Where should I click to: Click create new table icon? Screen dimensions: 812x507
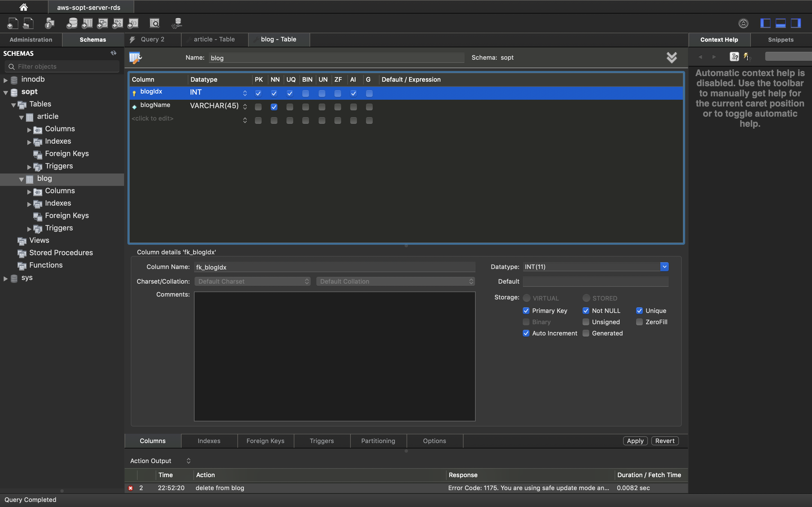[87, 23]
